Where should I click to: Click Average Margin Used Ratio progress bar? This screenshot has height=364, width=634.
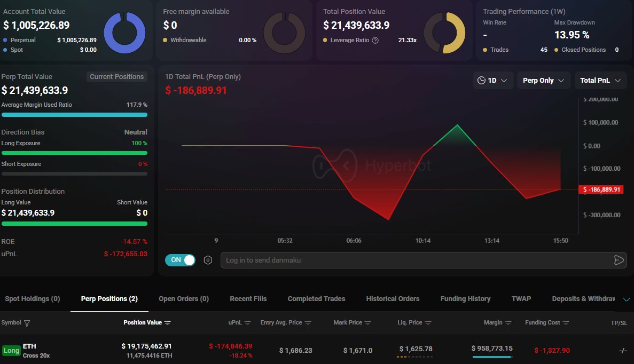coord(74,115)
